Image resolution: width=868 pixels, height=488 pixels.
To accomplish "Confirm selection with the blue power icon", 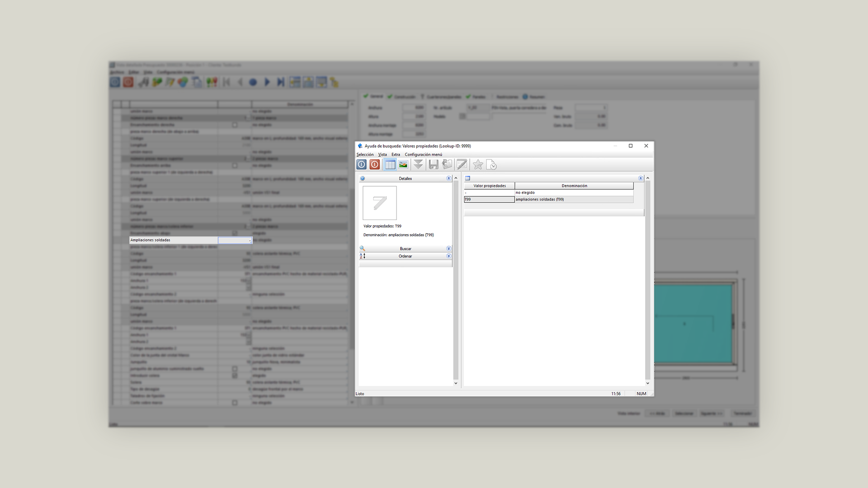I will pyautogui.click(x=362, y=165).
